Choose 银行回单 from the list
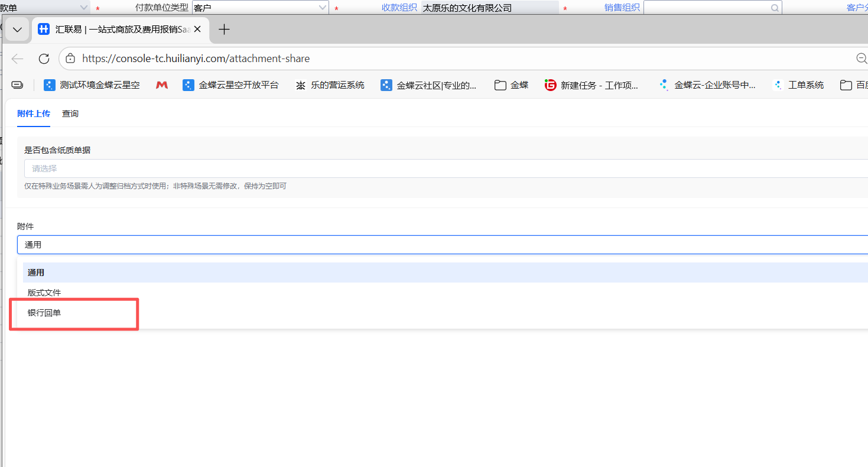The height and width of the screenshot is (467, 868). 44,313
